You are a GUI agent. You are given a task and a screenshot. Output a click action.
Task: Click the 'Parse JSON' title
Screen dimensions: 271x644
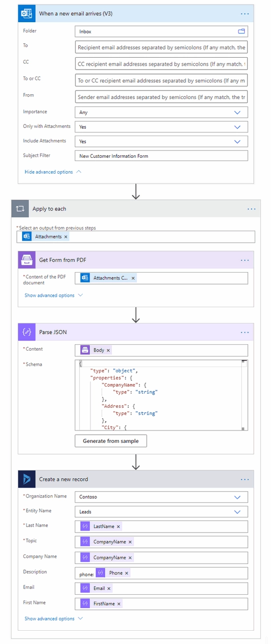coord(53,332)
